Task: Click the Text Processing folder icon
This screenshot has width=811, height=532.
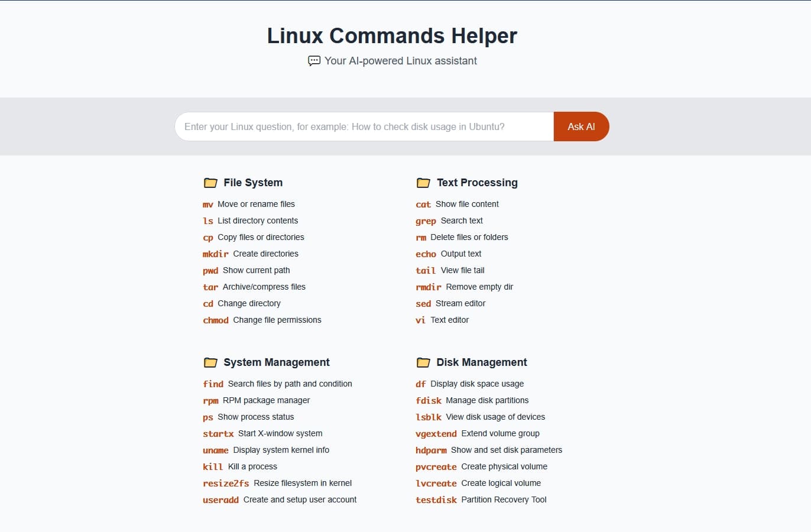Action: click(x=423, y=183)
